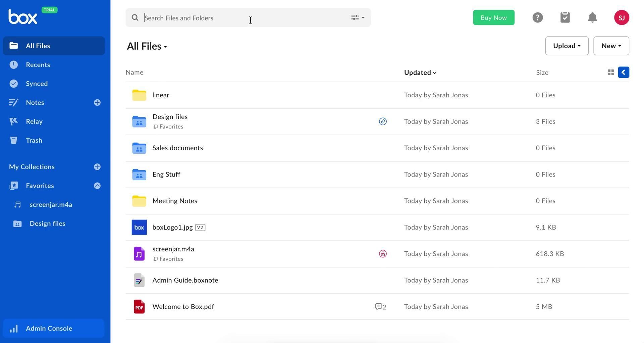Click the SJ account avatar
This screenshot has width=644, height=343.
(x=621, y=17)
